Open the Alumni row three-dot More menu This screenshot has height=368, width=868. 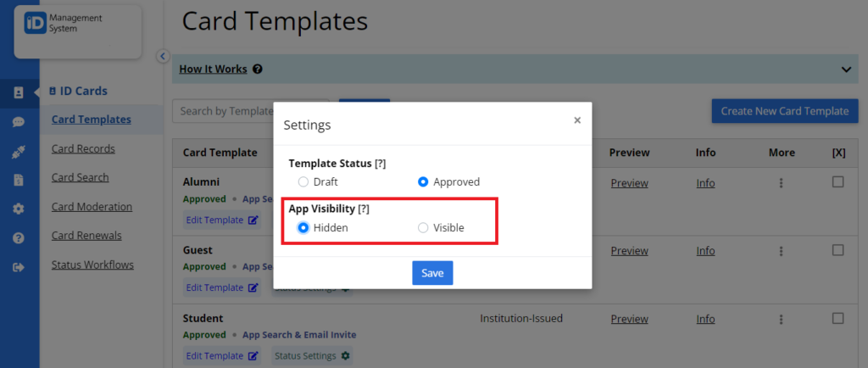tap(781, 182)
